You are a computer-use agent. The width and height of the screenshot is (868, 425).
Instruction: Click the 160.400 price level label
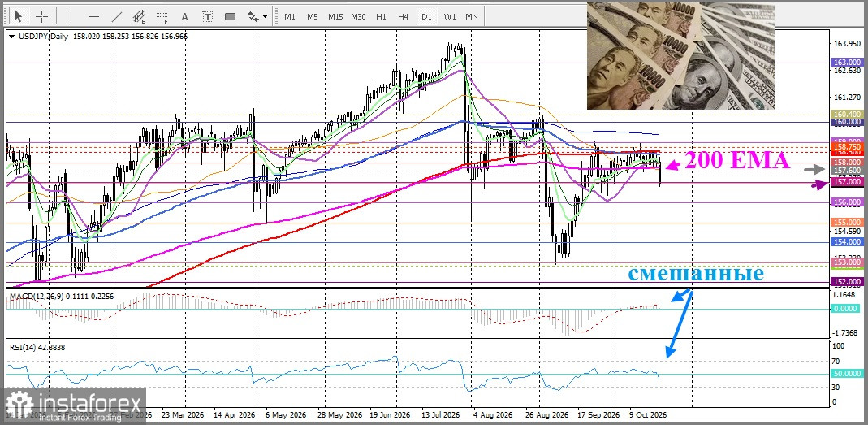[847, 114]
